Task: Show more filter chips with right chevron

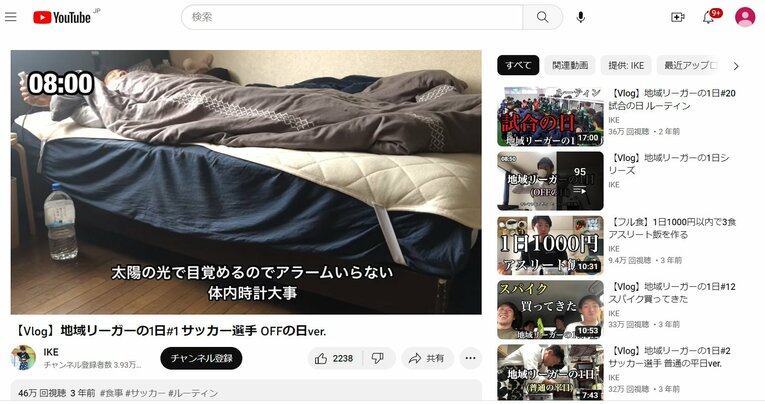Action: 736,66
